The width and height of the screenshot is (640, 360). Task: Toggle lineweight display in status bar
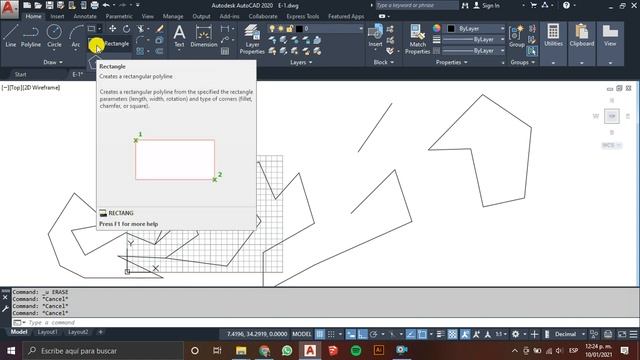point(440,334)
